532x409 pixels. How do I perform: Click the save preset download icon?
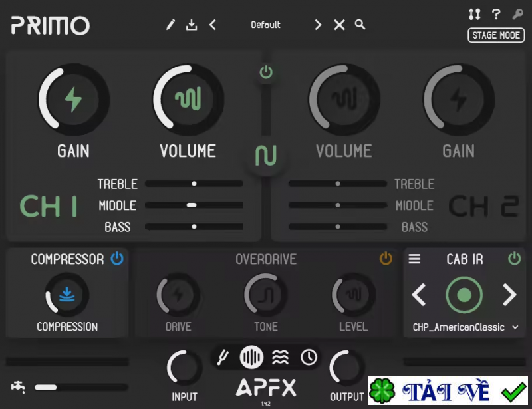[x=192, y=25]
